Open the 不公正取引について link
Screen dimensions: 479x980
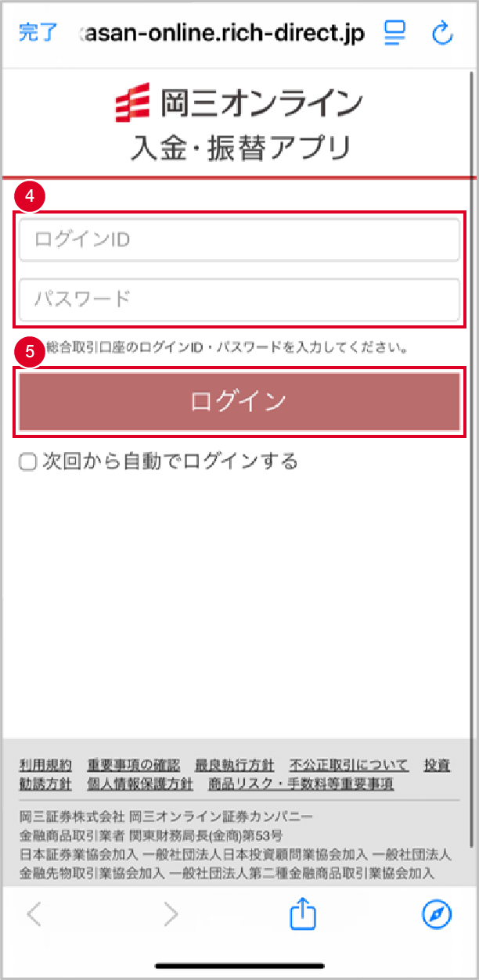[349, 765]
